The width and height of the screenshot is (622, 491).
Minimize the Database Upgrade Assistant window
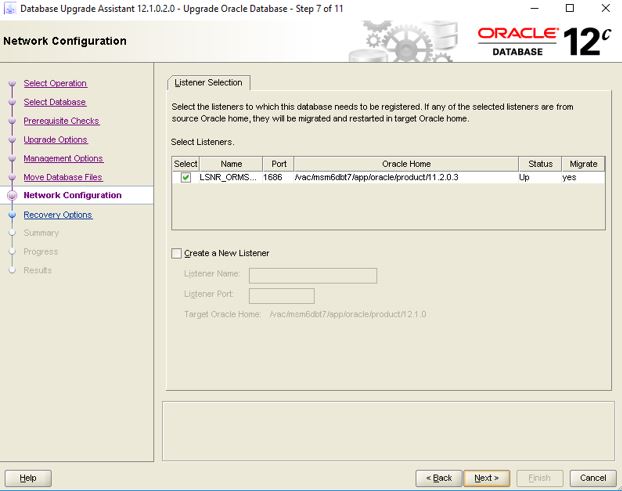[534, 8]
